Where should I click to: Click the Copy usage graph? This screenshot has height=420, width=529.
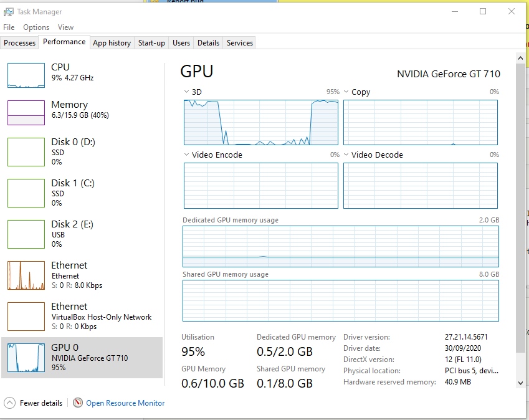tap(421, 123)
